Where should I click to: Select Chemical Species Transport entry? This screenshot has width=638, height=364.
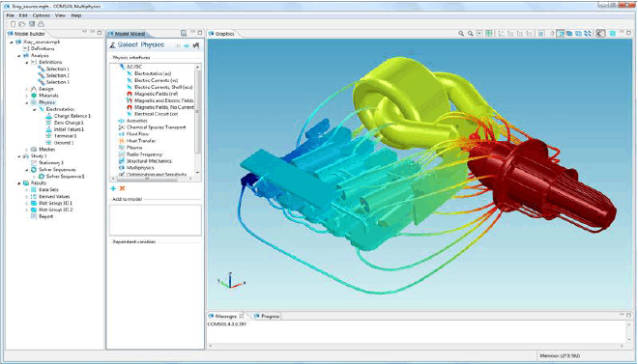pyautogui.click(x=156, y=127)
